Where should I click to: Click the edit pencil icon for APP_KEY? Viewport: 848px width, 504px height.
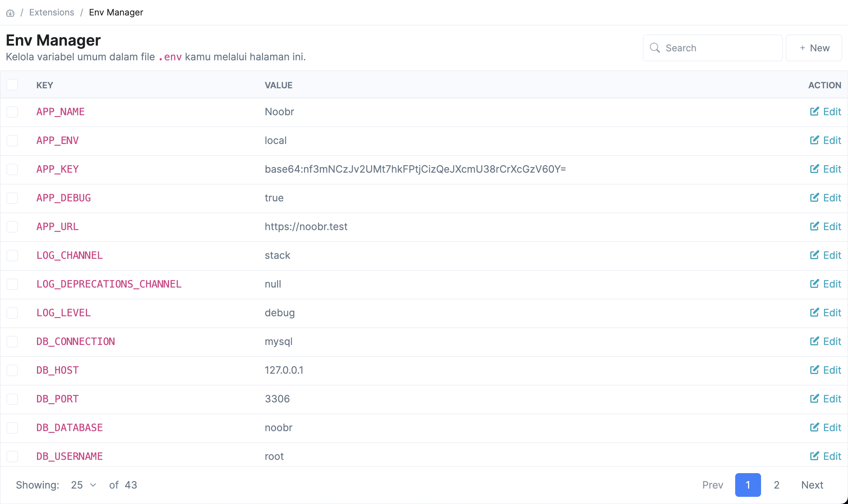point(814,169)
